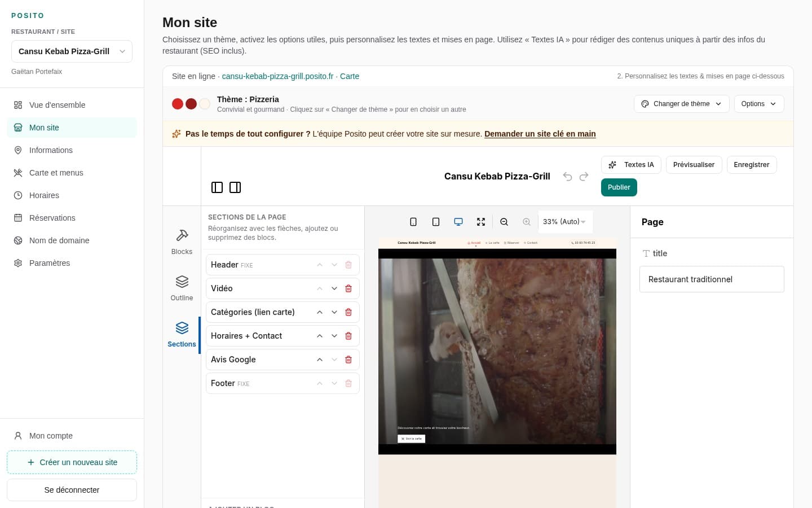Move Horaires + Contact section up
Image resolution: width=812 pixels, height=508 pixels.
click(x=320, y=336)
